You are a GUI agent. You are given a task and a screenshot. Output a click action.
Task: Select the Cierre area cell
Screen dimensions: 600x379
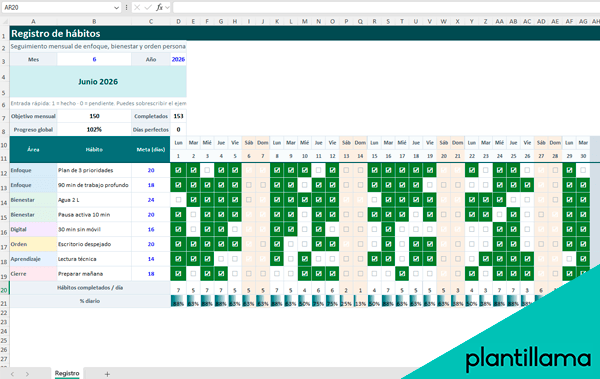click(33, 274)
